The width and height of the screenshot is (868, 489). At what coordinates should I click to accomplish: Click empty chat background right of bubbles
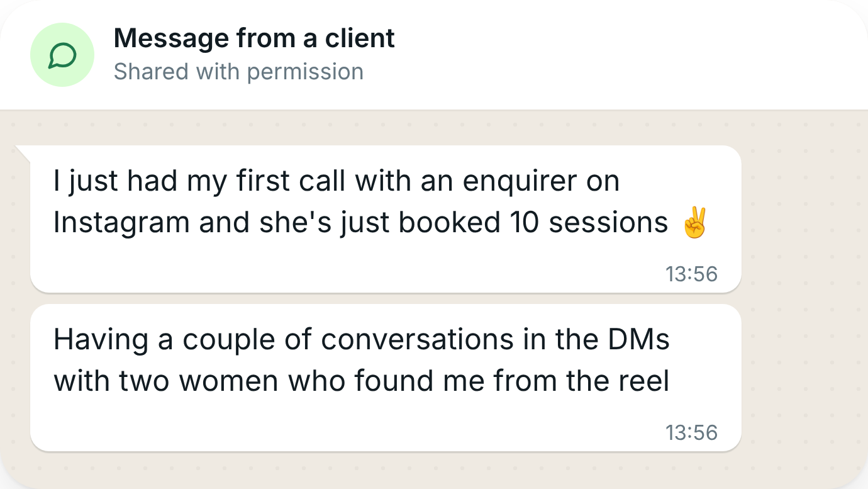(804, 296)
